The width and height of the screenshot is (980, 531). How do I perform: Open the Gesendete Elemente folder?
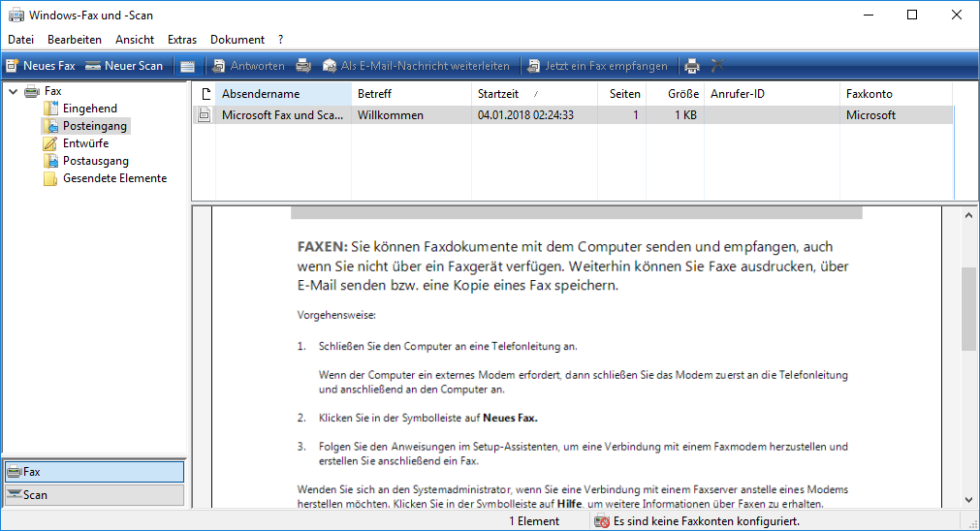pyautogui.click(x=114, y=178)
